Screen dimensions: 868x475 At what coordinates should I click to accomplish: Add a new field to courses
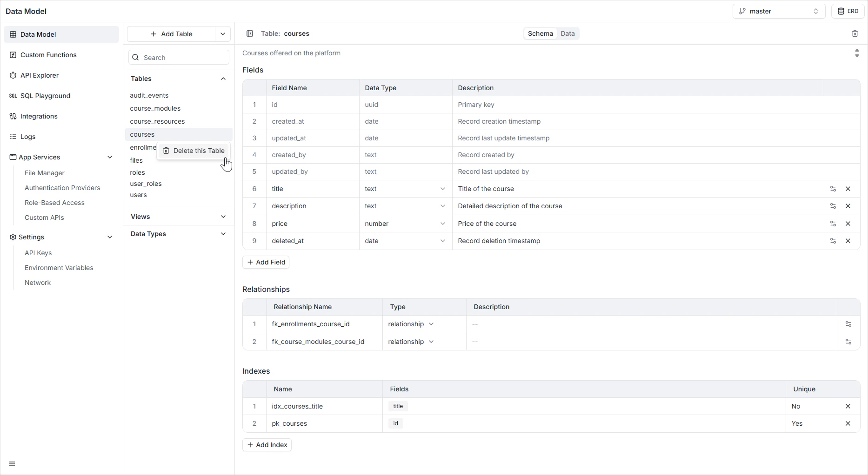click(266, 262)
